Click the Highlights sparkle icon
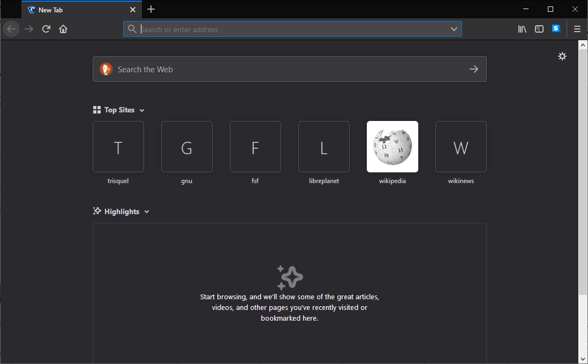Screen dimensions: 588x364 (97, 211)
